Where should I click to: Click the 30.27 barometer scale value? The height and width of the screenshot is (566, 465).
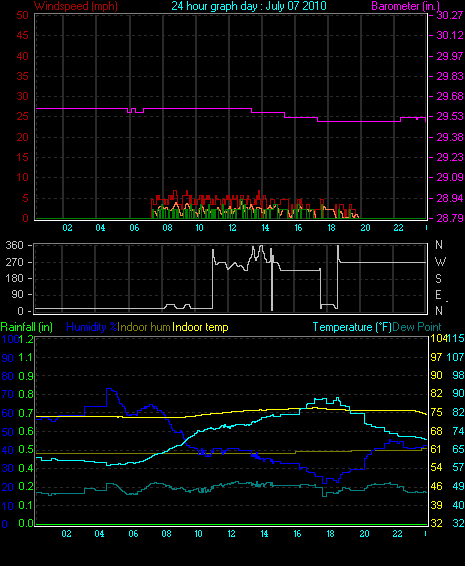(450, 15)
